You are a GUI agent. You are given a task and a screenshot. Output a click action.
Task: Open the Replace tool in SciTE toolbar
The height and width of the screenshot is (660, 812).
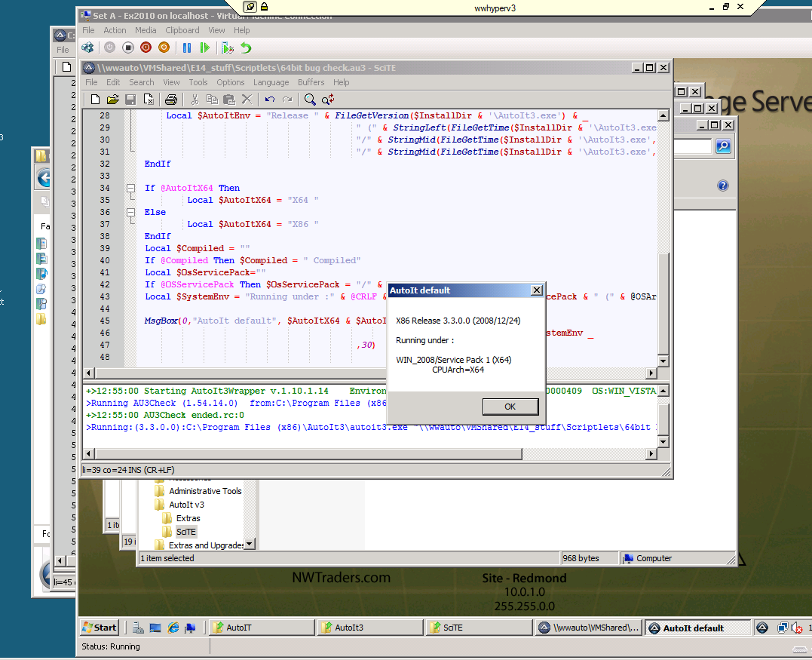coord(328,100)
